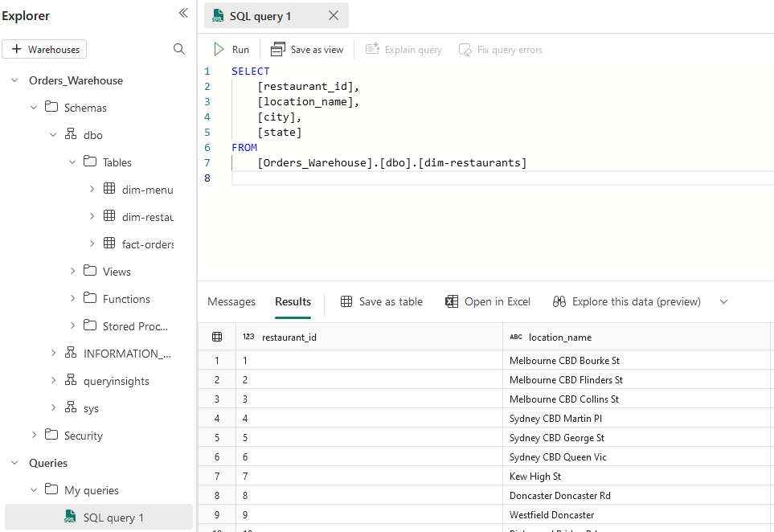This screenshot has width=774, height=532.
Task: Click the binoculars Explore data icon
Action: [559, 301]
